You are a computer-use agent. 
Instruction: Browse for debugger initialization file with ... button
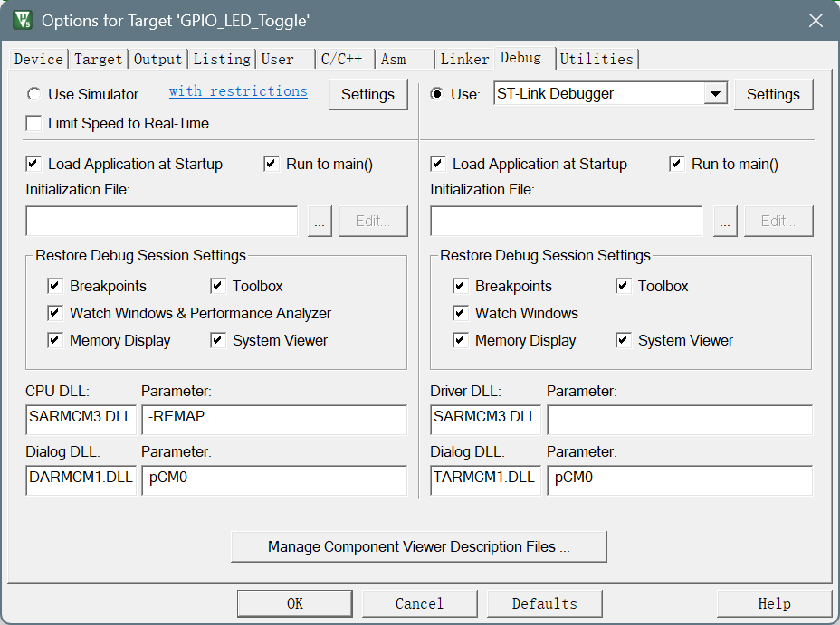(725, 222)
